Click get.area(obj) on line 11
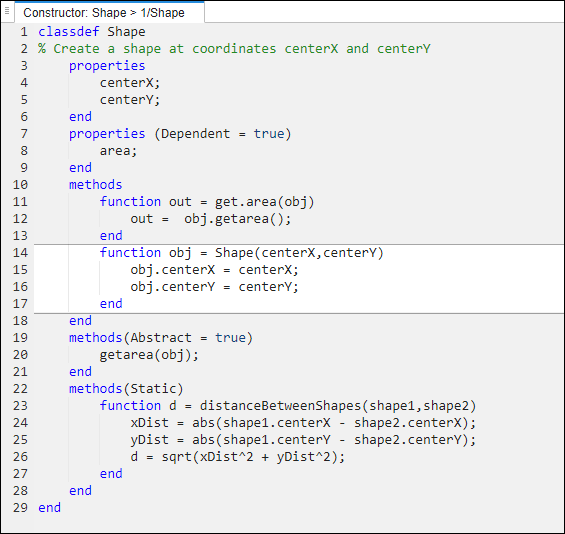The height and width of the screenshot is (534, 565). [x=264, y=202]
